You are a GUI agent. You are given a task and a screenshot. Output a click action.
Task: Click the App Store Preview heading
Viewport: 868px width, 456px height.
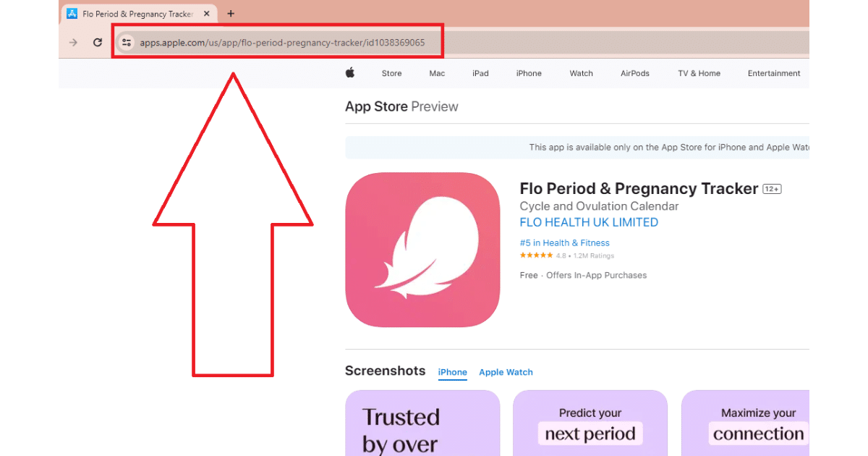pos(401,106)
